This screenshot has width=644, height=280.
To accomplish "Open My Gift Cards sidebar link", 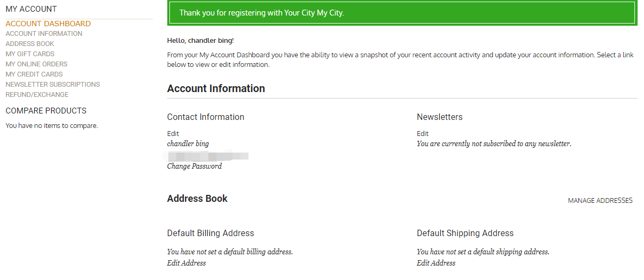I will [30, 54].
